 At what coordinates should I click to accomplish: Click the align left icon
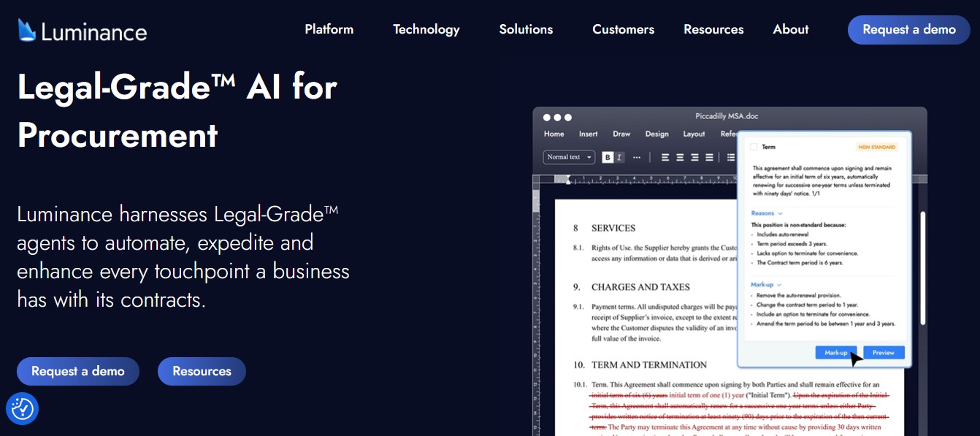tap(665, 157)
